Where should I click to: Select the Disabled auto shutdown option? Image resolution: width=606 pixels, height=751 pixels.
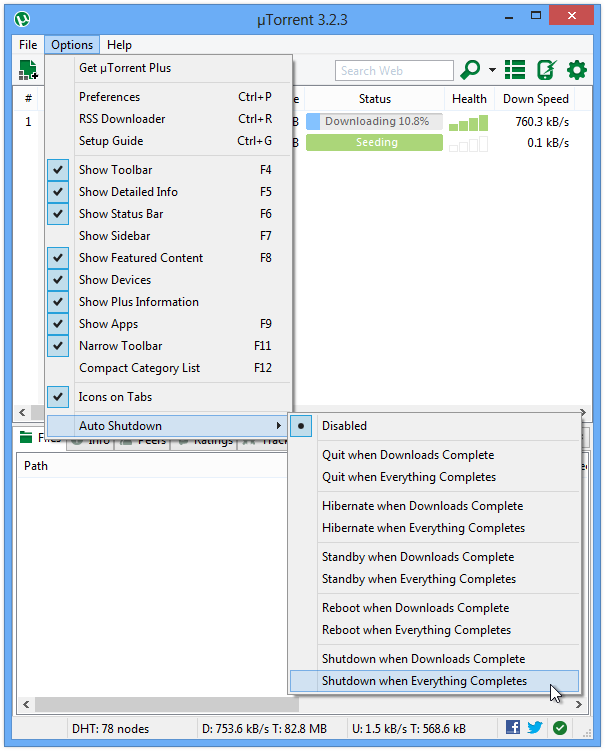tap(434, 426)
